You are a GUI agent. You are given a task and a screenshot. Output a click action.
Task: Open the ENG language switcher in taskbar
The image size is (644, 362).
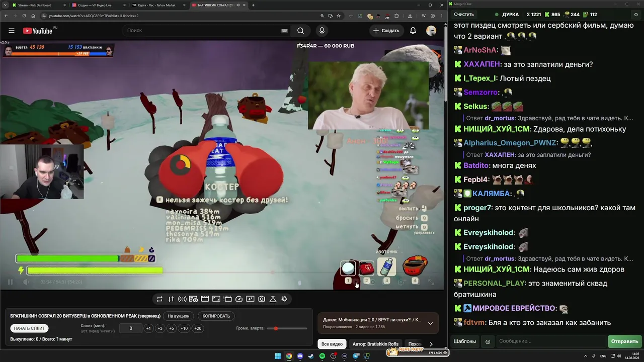coord(603,356)
